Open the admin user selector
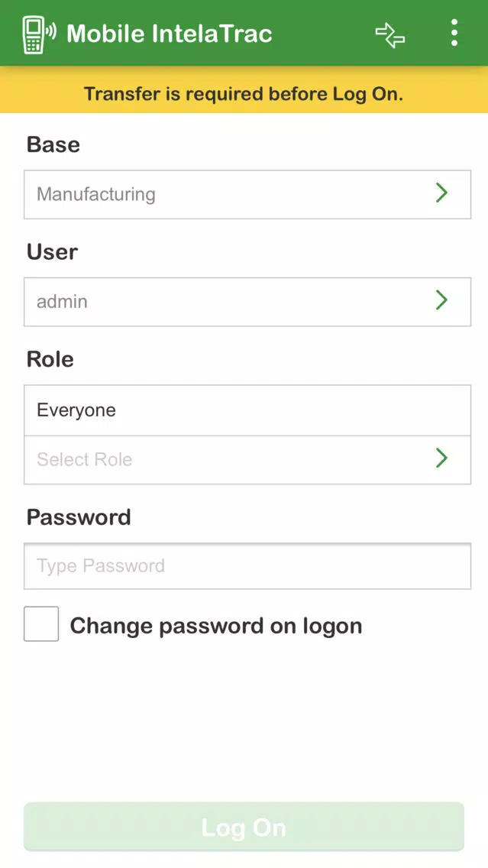Viewport: 488px width, 868px height. point(247,302)
